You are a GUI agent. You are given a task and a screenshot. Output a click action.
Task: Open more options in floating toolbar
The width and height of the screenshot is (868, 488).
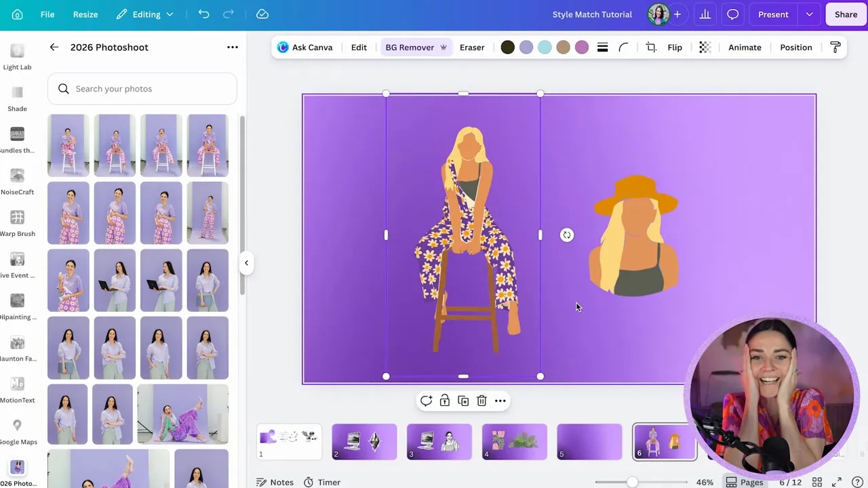[500, 401]
